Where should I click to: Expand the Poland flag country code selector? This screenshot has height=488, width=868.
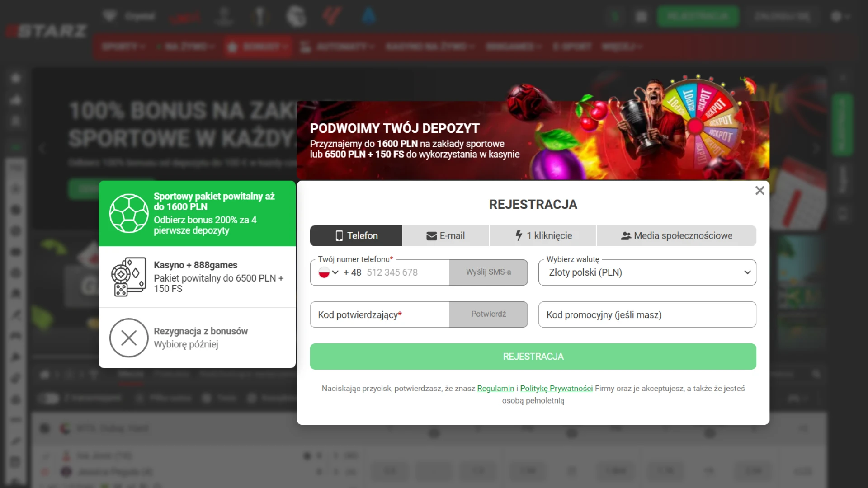click(329, 272)
